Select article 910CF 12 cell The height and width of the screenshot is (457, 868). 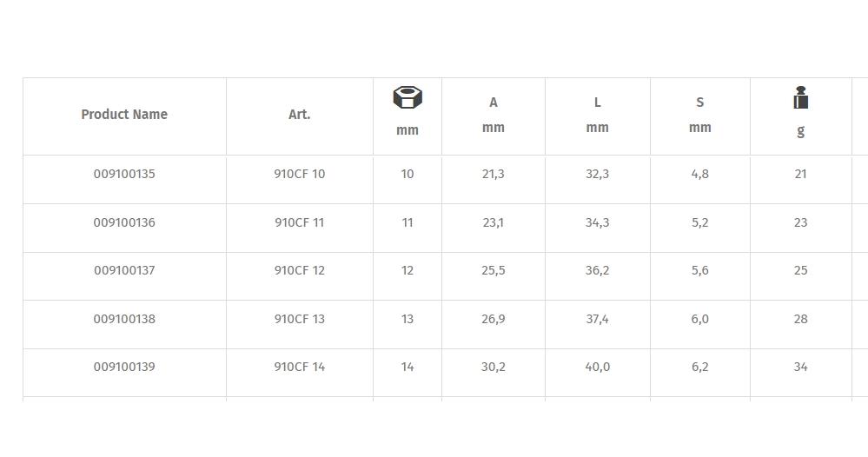tap(299, 270)
